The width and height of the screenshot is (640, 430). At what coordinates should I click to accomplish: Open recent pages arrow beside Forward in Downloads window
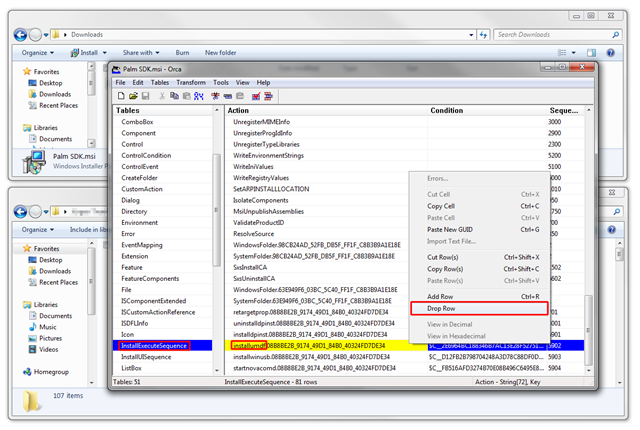[x=46, y=35]
